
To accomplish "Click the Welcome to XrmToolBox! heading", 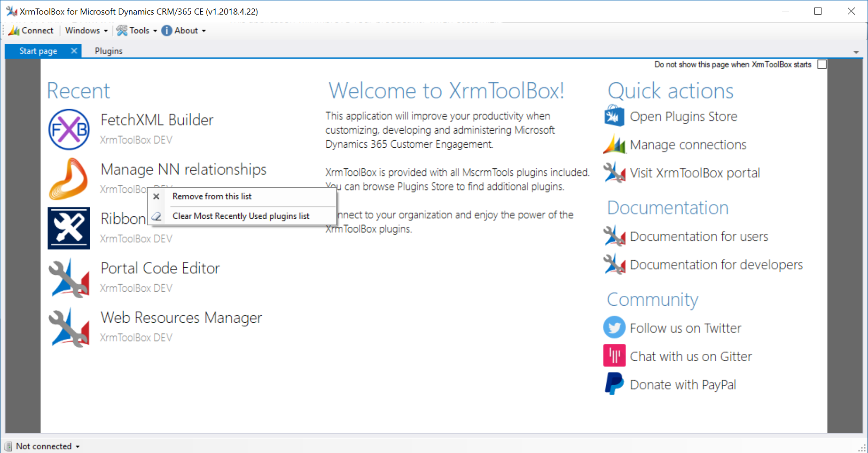I will point(446,91).
